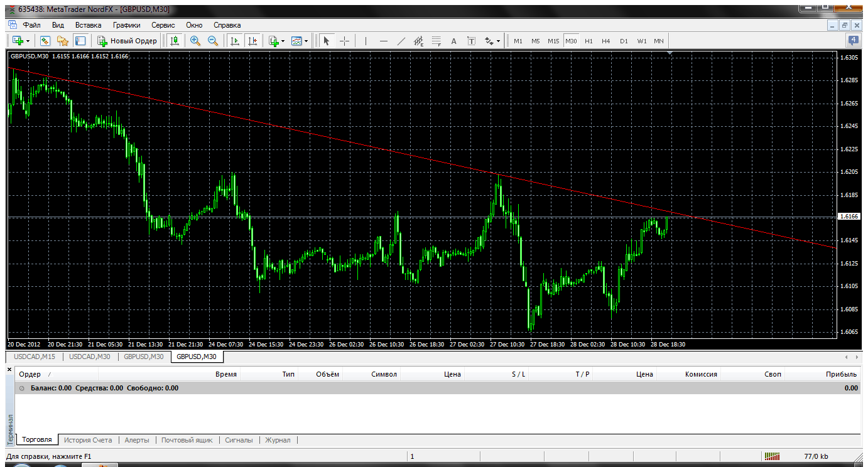Viewport: 868px width, 467px height.
Task: Select the M30 timeframe button
Action: coord(571,41)
